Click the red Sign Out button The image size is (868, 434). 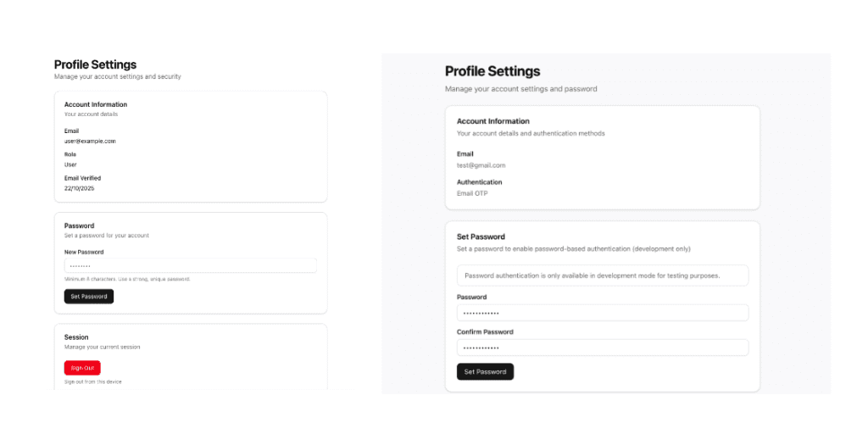coord(82,368)
